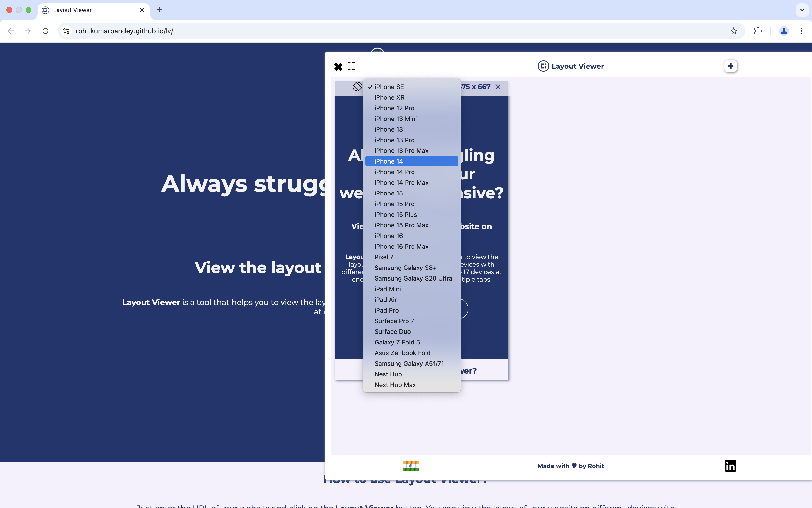Choose the plain iPhone 16 option

click(412, 236)
